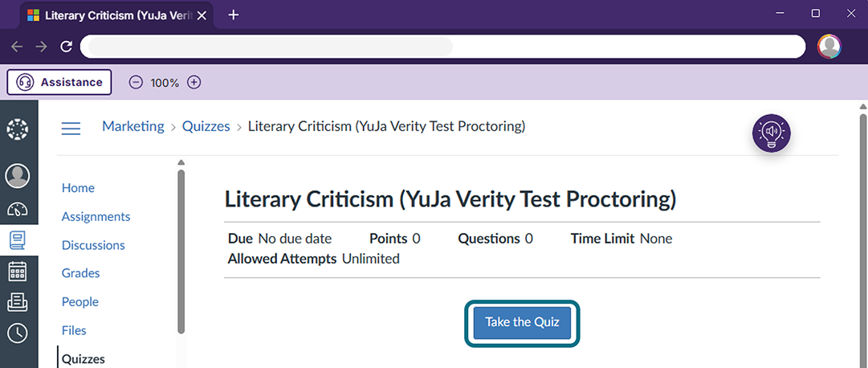Viewport: 868px width, 368px height.
Task: Open the Canvas logo in global navigation
Action: 18,129
